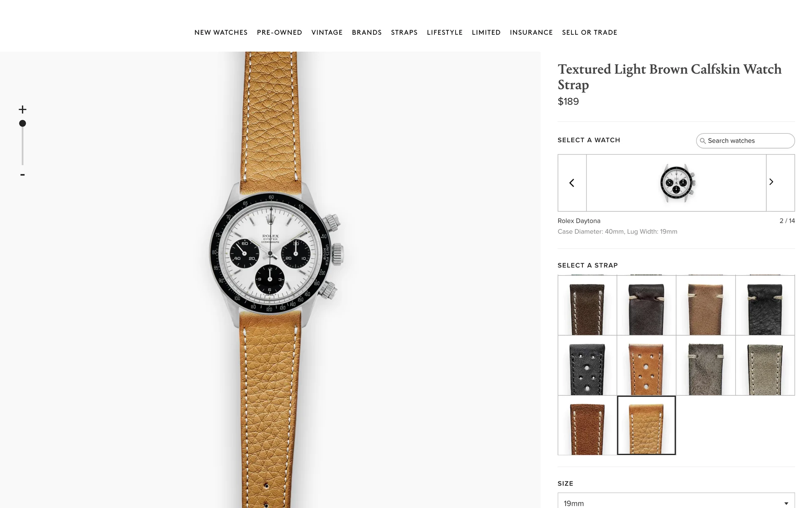The height and width of the screenshot is (508, 812).
Task: Open the Straps menu item
Action: click(x=404, y=33)
